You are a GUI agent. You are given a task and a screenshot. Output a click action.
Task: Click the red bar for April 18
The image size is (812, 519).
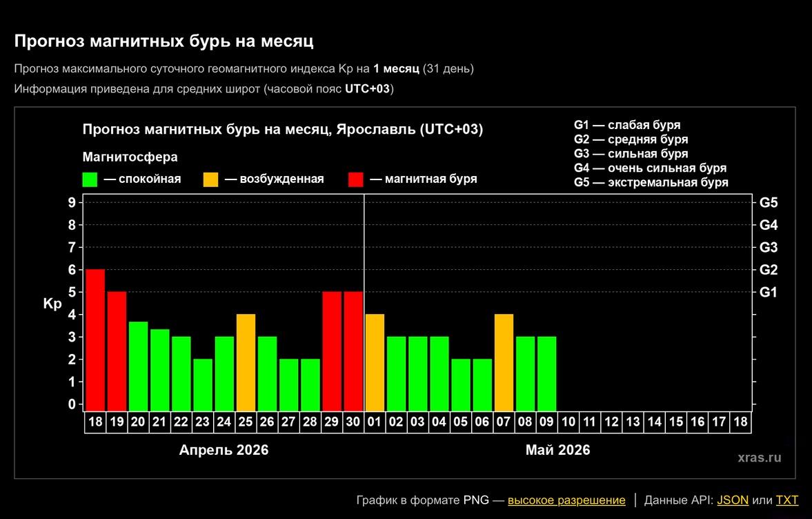tap(95, 340)
